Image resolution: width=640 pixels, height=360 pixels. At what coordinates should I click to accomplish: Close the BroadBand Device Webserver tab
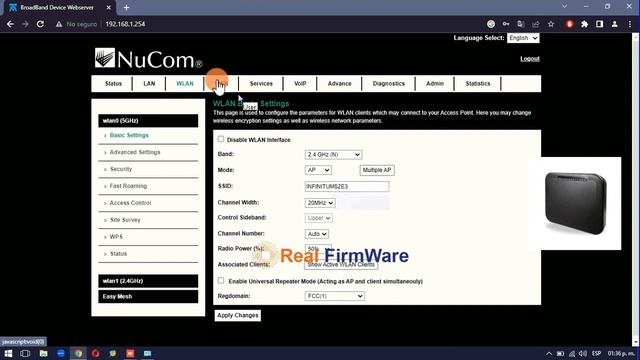109,7
